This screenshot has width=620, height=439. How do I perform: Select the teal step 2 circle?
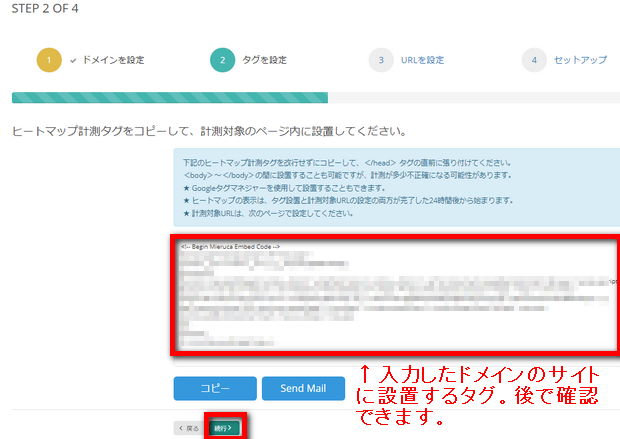223,60
